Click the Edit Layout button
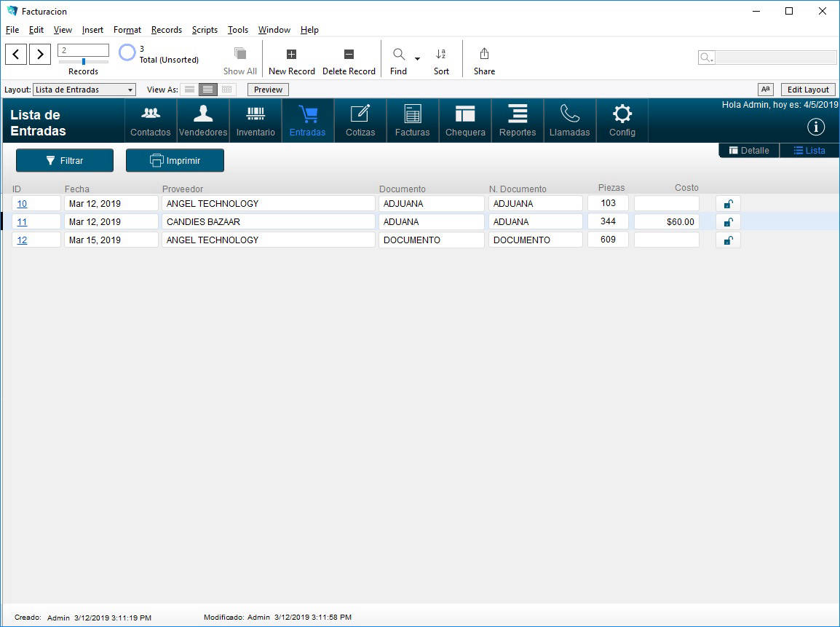This screenshot has height=627, width=840. [x=808, y=90]
